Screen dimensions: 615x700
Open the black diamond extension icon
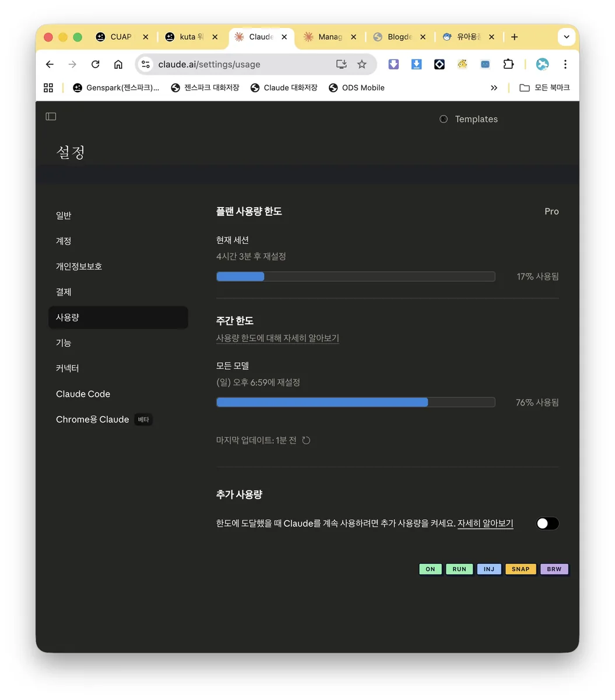440,64
